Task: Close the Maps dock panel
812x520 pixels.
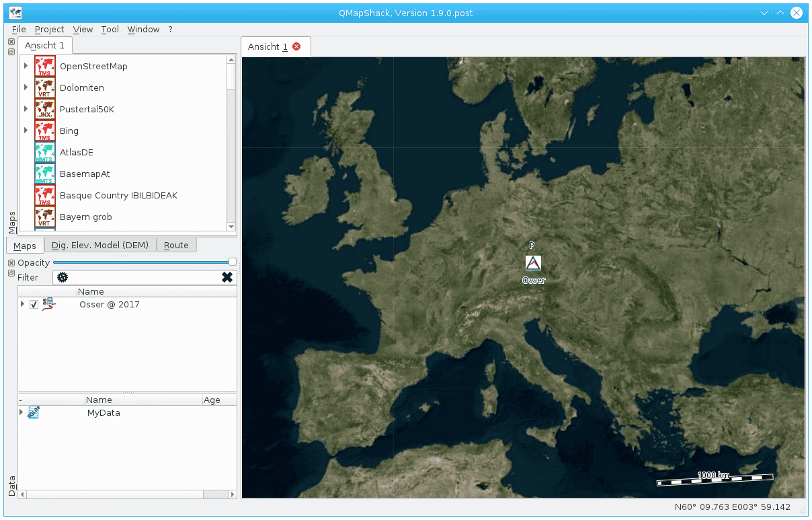Action: 11,42
